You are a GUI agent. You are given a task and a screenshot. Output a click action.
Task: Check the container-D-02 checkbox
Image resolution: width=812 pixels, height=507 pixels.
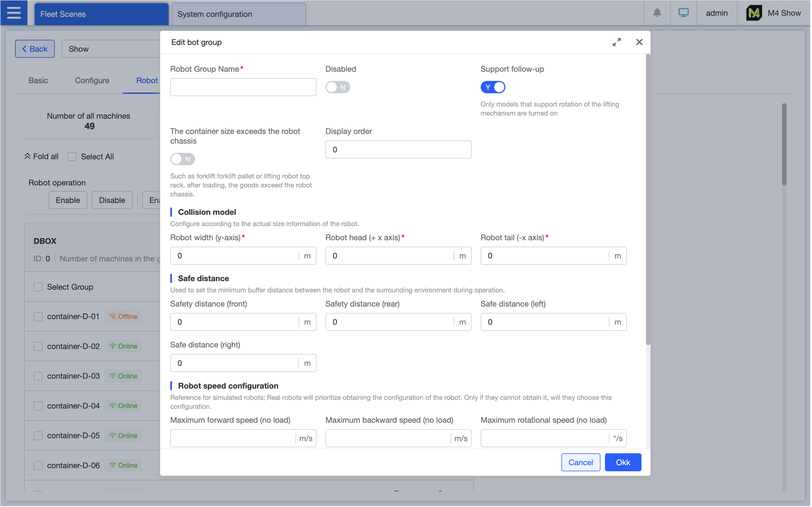click(38, 347)
